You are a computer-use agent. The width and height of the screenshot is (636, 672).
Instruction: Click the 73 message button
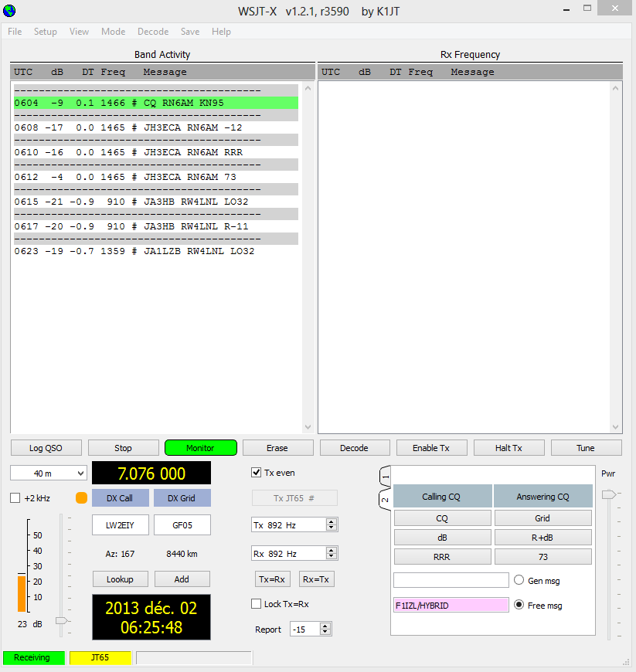[x=543, y=557]
